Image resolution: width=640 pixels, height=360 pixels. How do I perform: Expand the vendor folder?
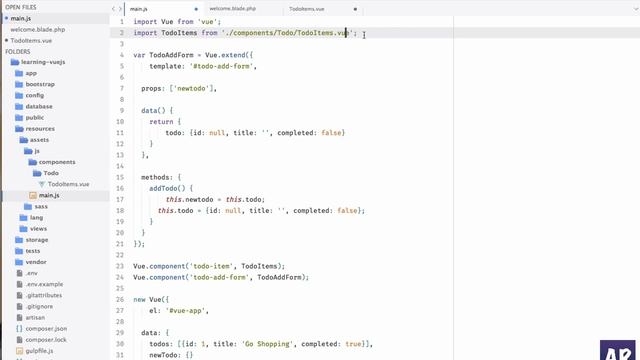[x=36, y=262]
